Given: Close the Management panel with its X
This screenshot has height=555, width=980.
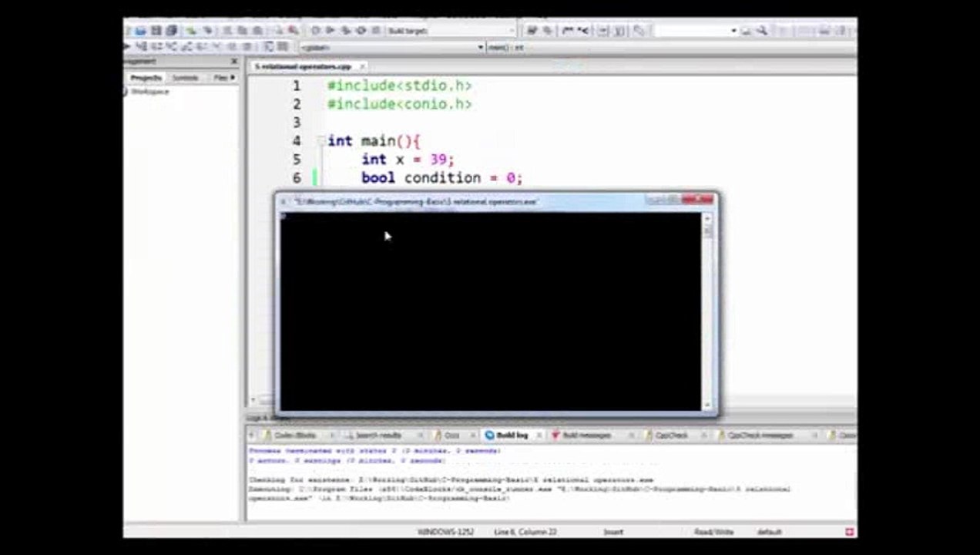Looking at the screenshot, I should (x=234, y=62).
